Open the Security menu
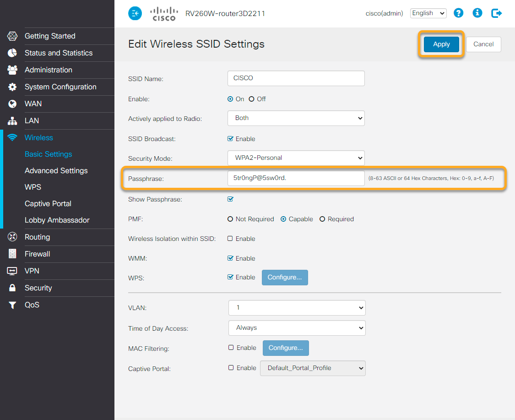 [x=38, y=288]
